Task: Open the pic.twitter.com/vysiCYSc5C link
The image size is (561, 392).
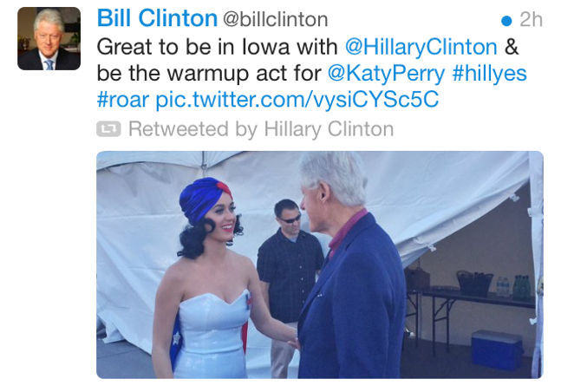Action: [x=297, y=100]
